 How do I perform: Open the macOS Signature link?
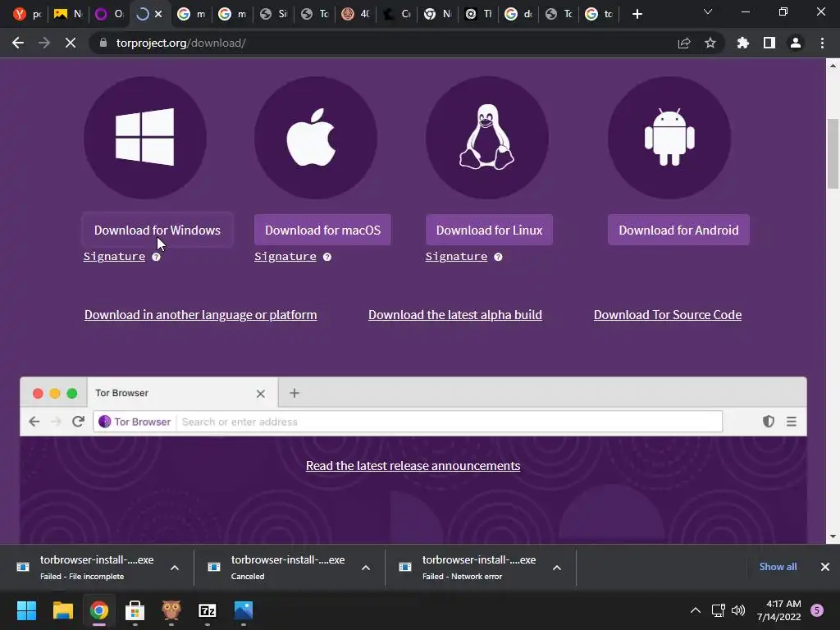pyautogui.click(x=285, y=257)
